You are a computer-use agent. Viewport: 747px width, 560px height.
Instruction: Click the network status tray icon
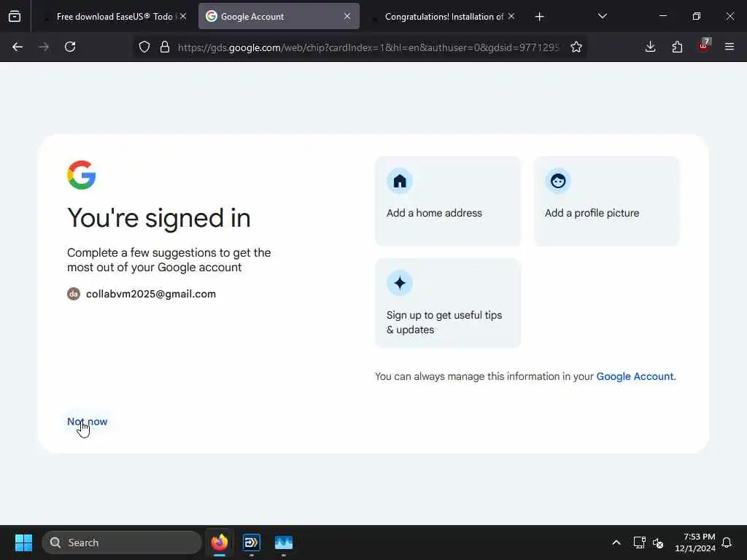639,542
